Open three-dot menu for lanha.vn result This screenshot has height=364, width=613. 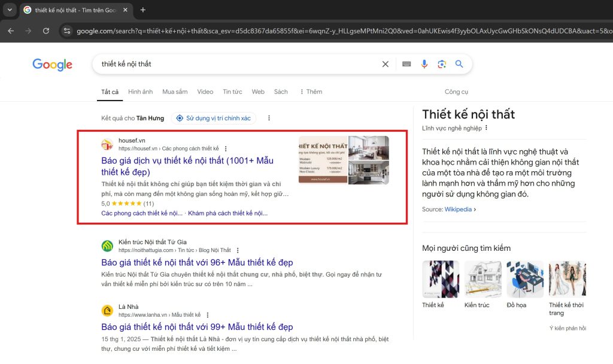208,315
